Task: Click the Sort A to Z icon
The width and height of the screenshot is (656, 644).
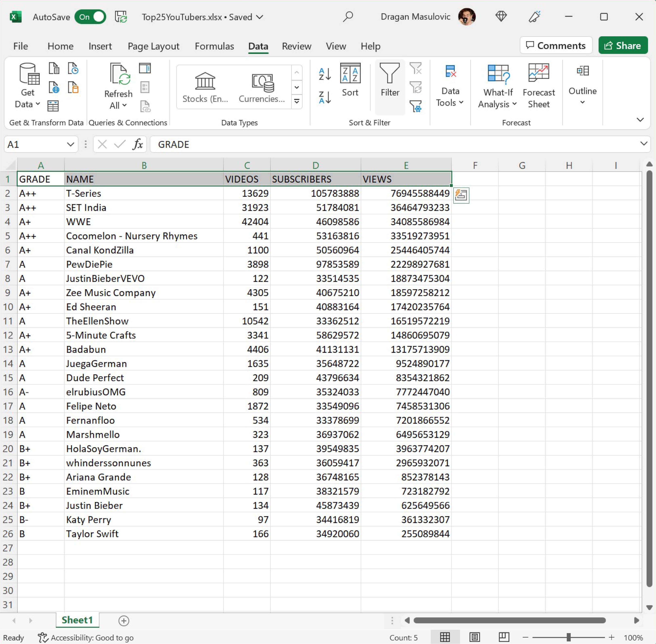Action: pos(324,74)
